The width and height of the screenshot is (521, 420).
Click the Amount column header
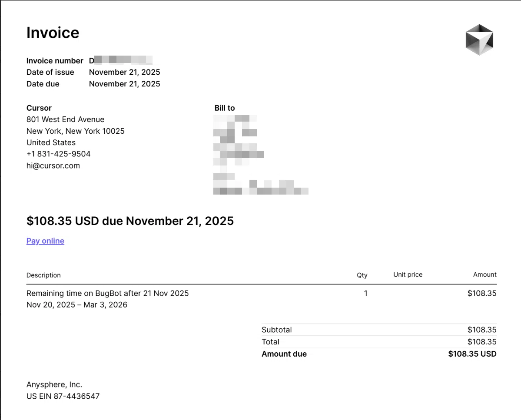pos(485,274)
